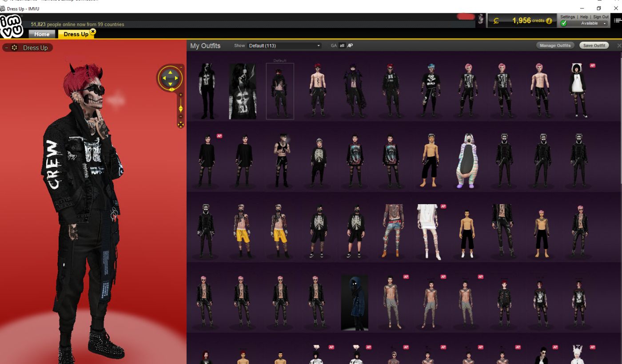Click the 'My Outfits' panel title
The image size is (622, 364).
click(205, 46)
